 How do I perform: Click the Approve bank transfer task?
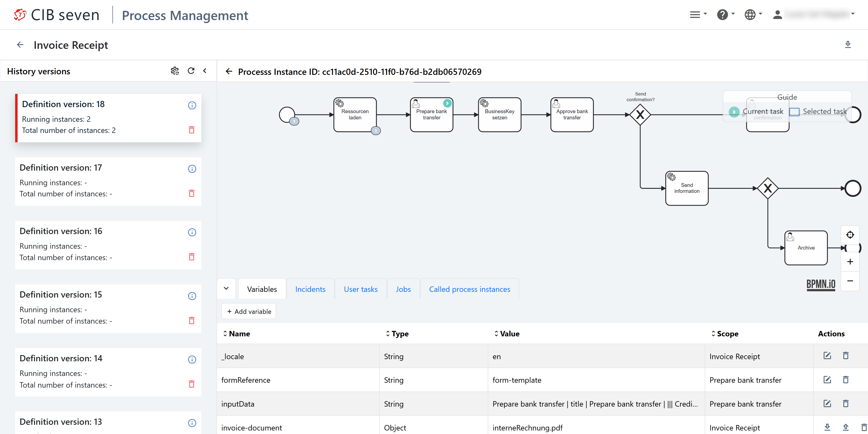click(572, 114)
